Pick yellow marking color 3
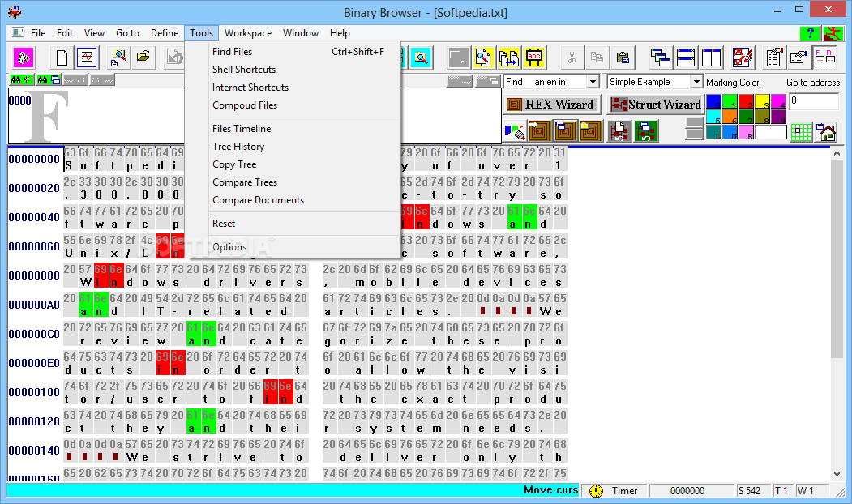Viewport: 852px width, 504px height. point(762,101)
